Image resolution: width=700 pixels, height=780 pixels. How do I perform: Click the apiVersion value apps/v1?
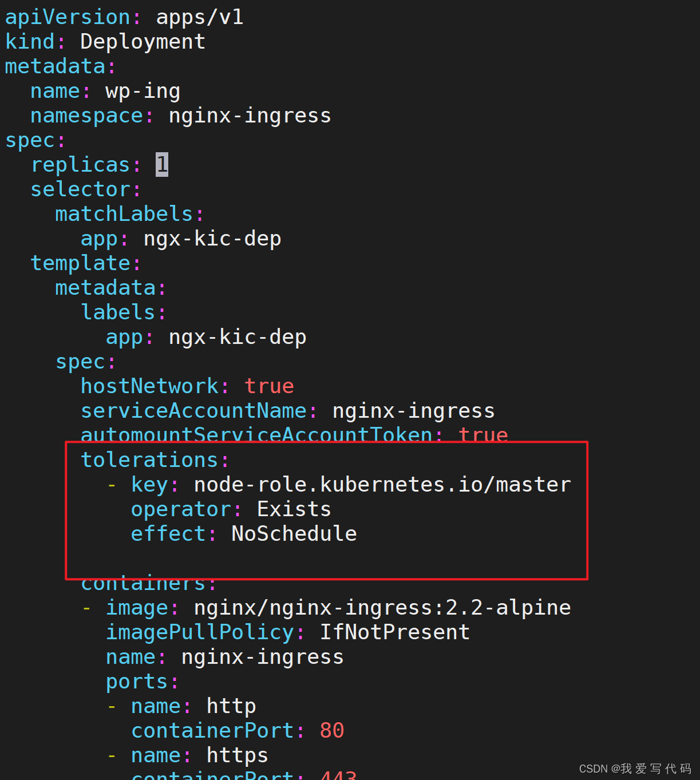tap(199, 17)
